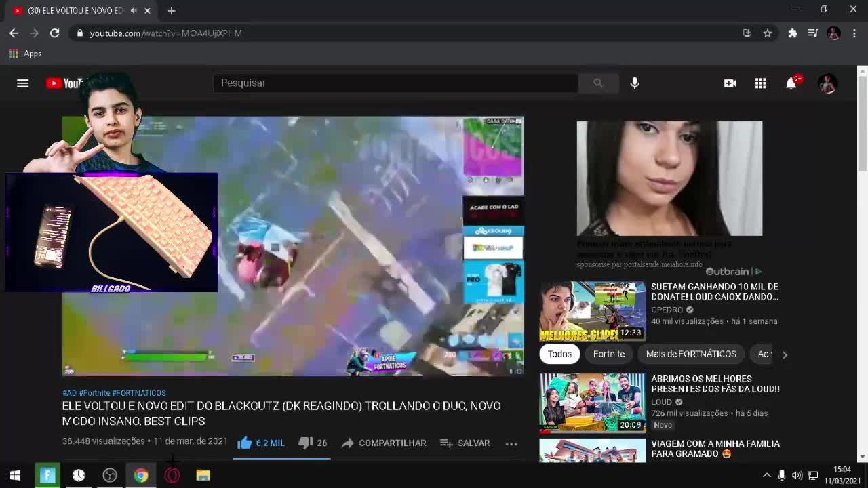Go back in the browser
868x488 pixels.
[x=14, y=33]
